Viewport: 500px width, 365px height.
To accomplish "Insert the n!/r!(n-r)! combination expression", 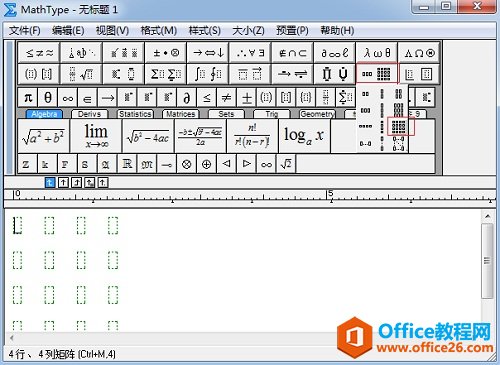I will pos(252,136).
